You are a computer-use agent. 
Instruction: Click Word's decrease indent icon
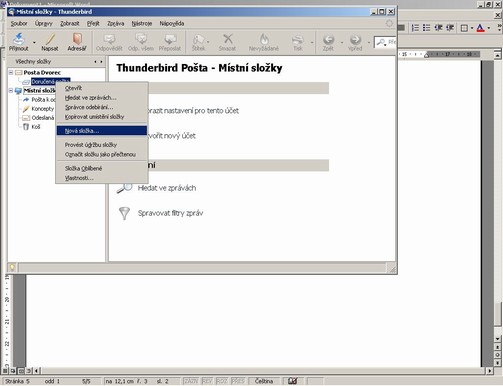[x=438, y=28]
